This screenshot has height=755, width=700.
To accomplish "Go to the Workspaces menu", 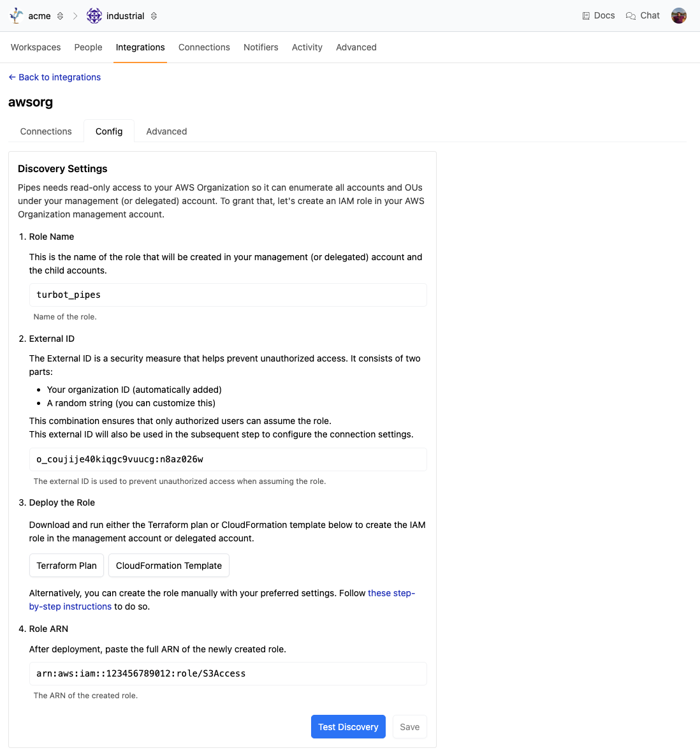I will click(x=36, y=47).
